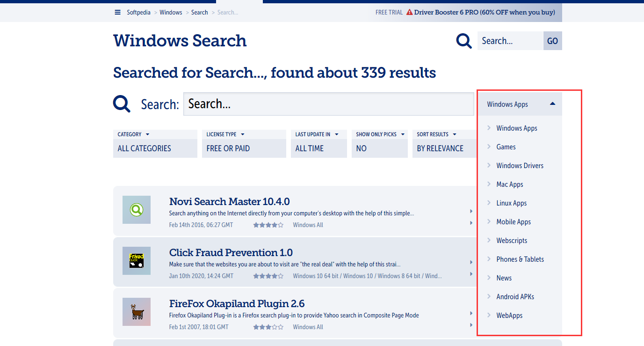Click the Feb 1st 2007, 18:01 GMT text
Viewport: 644px width, 346px height.
199,327
